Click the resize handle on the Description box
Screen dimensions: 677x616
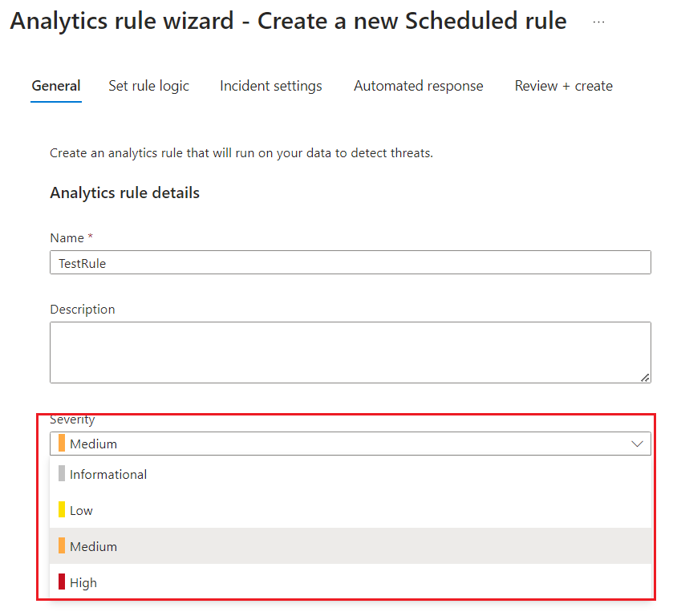click(645, 377)
